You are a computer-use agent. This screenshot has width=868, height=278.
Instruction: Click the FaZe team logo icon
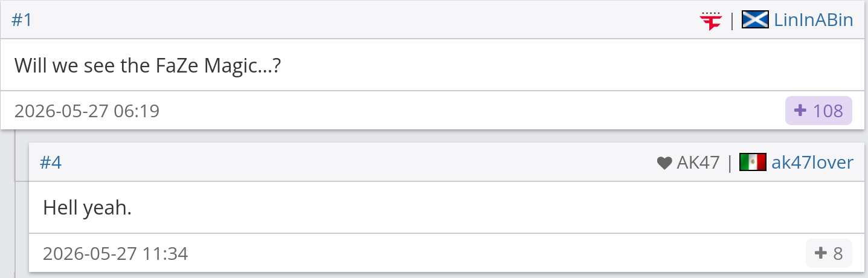[x=711, y=21]
